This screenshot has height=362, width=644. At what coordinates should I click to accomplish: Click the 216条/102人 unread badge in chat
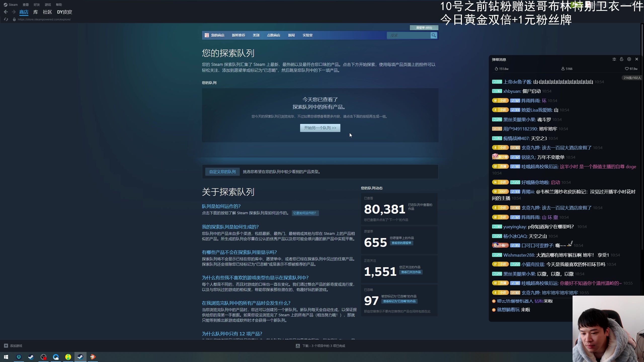(x=632, y=78)
